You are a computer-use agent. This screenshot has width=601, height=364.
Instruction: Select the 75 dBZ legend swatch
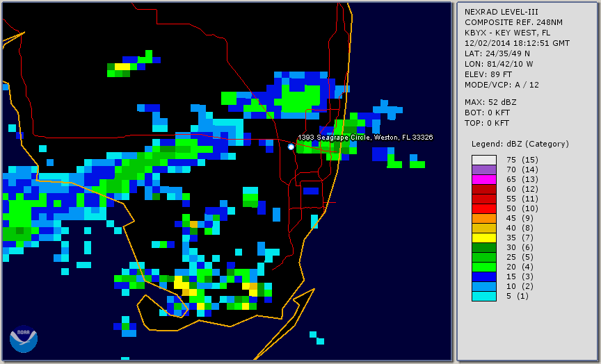click(x=483, y=160)
